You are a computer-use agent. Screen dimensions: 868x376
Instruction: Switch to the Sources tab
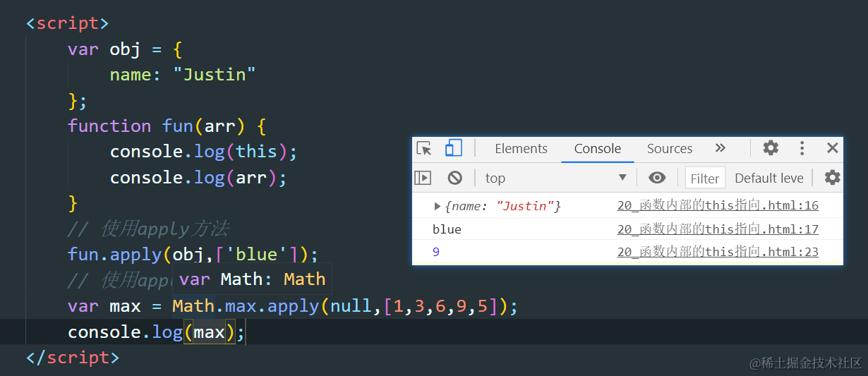(x=670, y=149)
